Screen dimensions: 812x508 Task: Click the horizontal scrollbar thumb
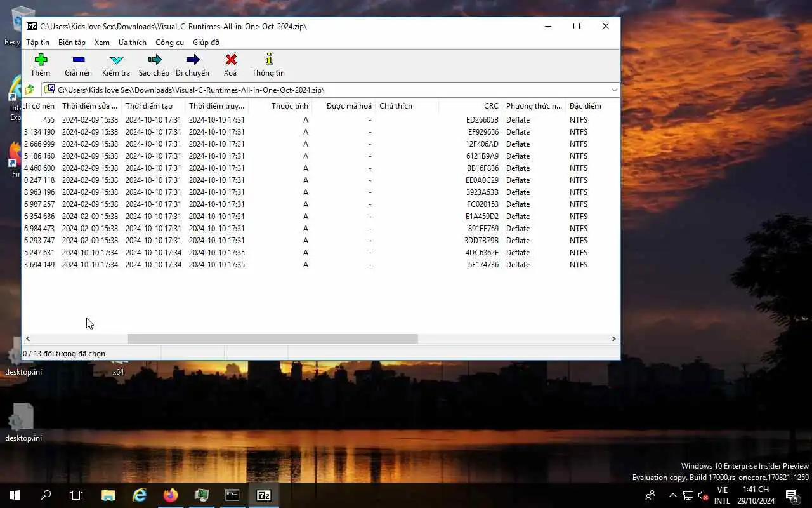(273, 339)
